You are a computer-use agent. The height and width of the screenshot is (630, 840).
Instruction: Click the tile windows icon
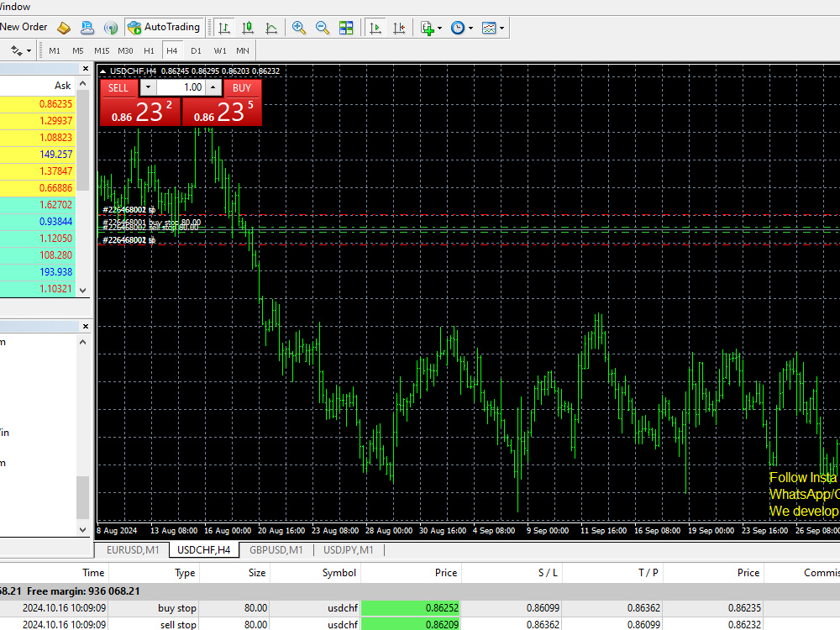pos(346,28)
